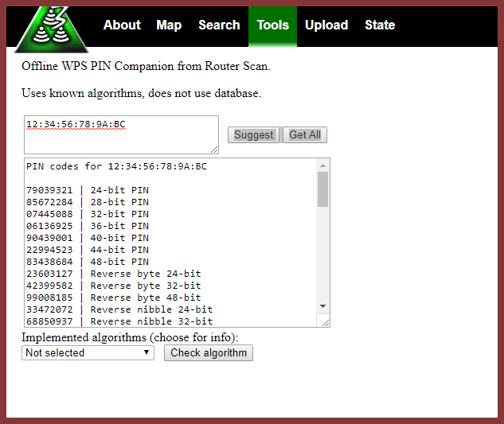This screenshot has width=504, height=424.
Task: Click the MAC address input box
Action: coord(121,134)
